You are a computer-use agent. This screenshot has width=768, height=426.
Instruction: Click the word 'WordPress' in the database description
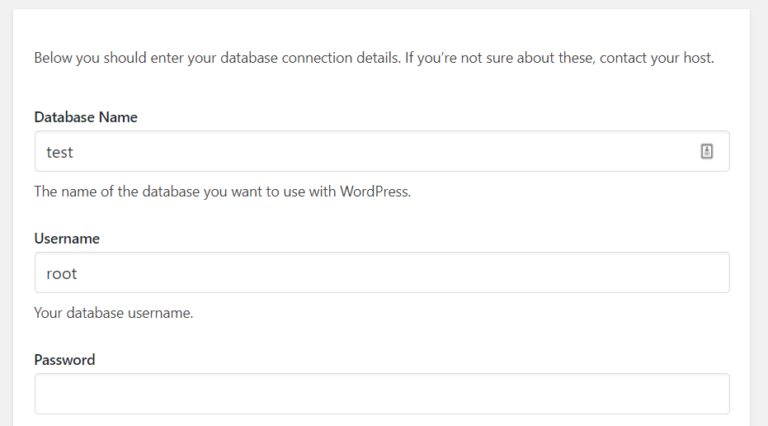point(375,191)
